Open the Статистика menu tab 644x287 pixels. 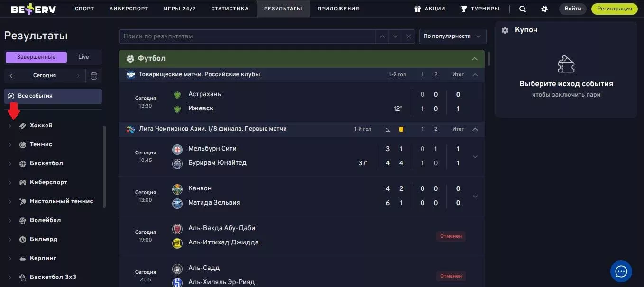point(230,9)
